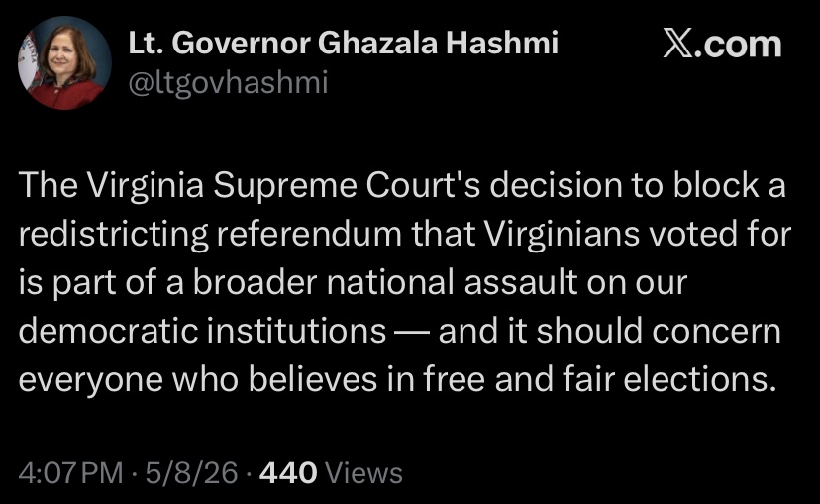Open the round profile avatar photo
The image size is (820, 504).
[x=64, y=62]
